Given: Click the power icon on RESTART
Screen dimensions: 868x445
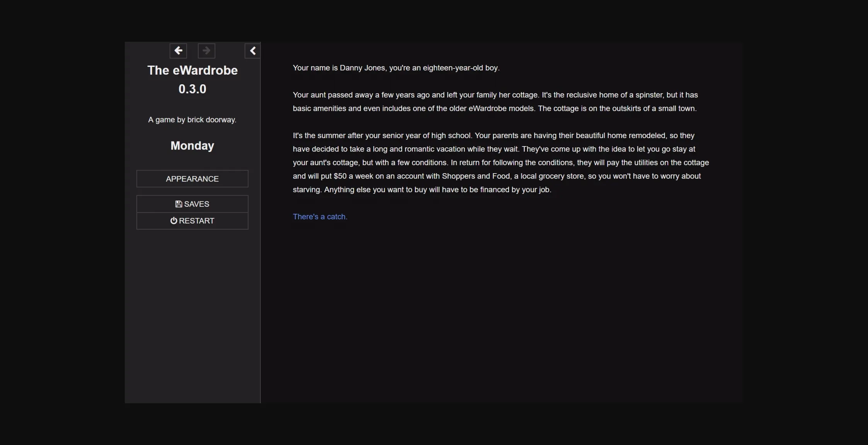Looking at the screenshot, I should point(174,220).
